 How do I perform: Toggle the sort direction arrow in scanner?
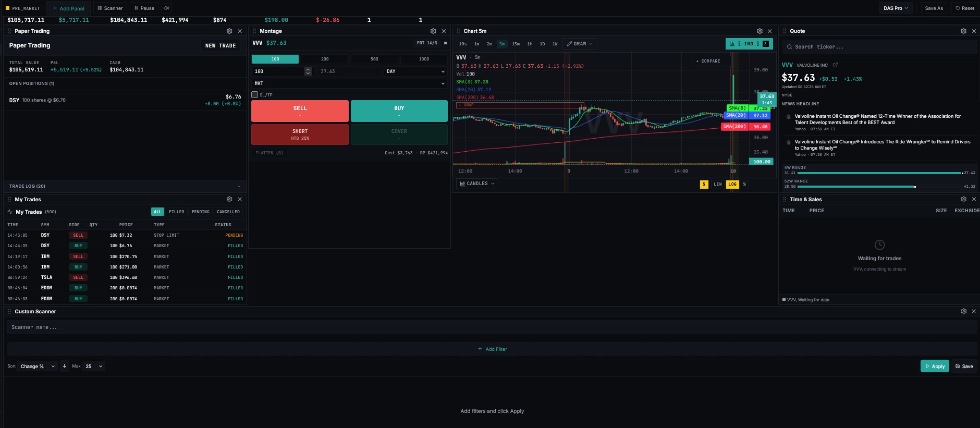tap(65, 366)
